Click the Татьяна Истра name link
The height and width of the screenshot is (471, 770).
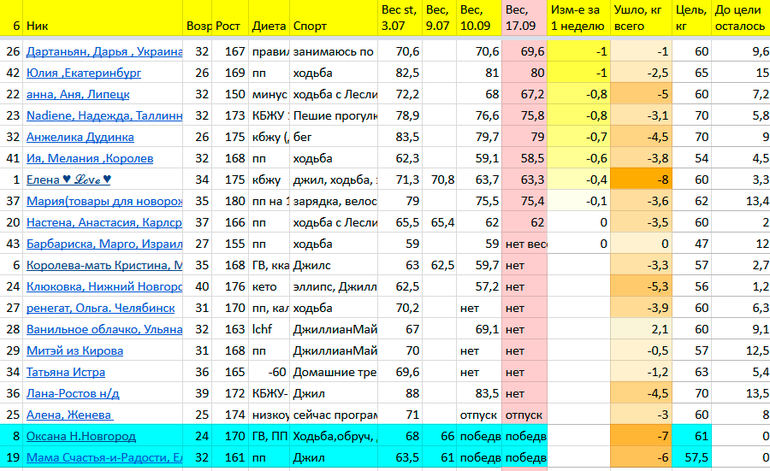pos(67,372)
